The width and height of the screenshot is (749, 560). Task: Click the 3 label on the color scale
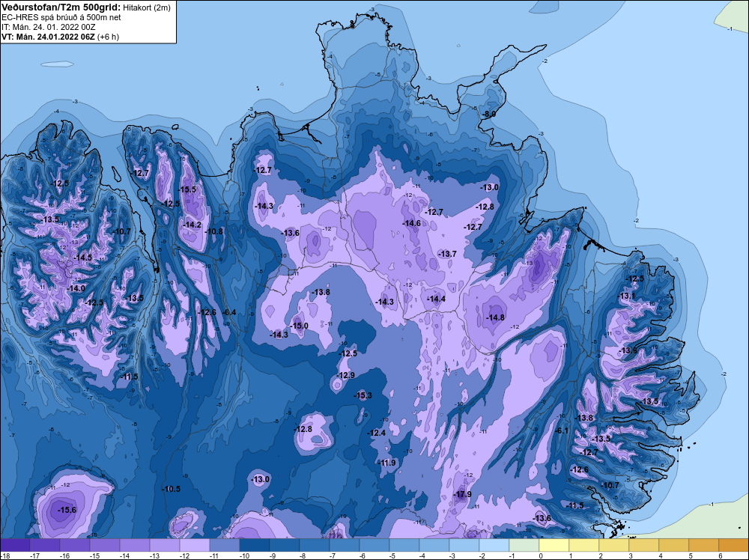coord(631,556)
